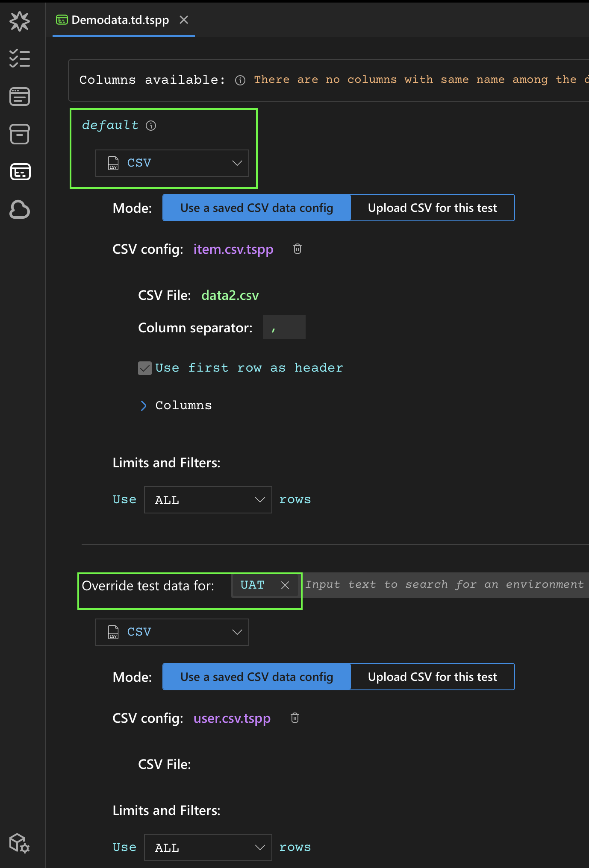Select the test data icon in sidebar
Image resolution: width=589 pixels, height=868 pixels.
tap(20, 172)
